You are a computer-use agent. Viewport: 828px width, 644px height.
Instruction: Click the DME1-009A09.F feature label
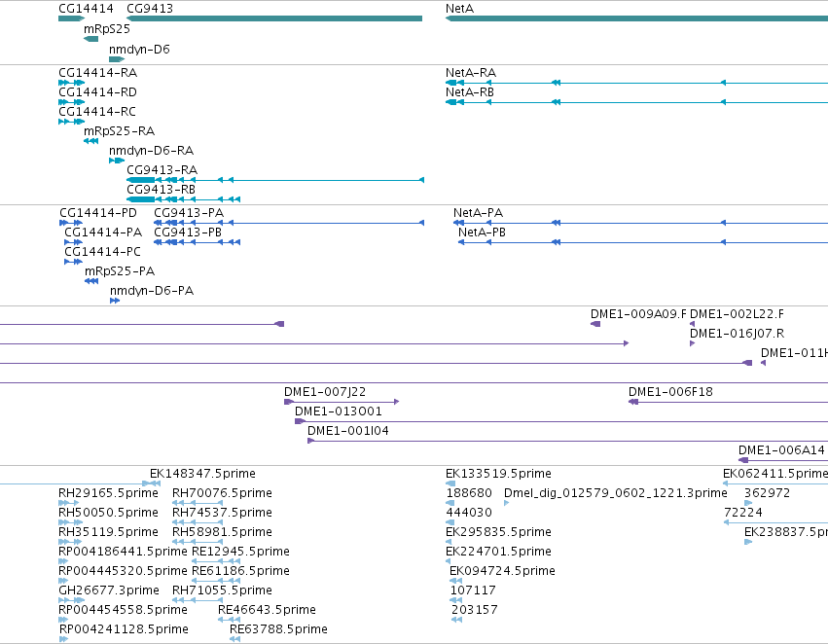638,314
